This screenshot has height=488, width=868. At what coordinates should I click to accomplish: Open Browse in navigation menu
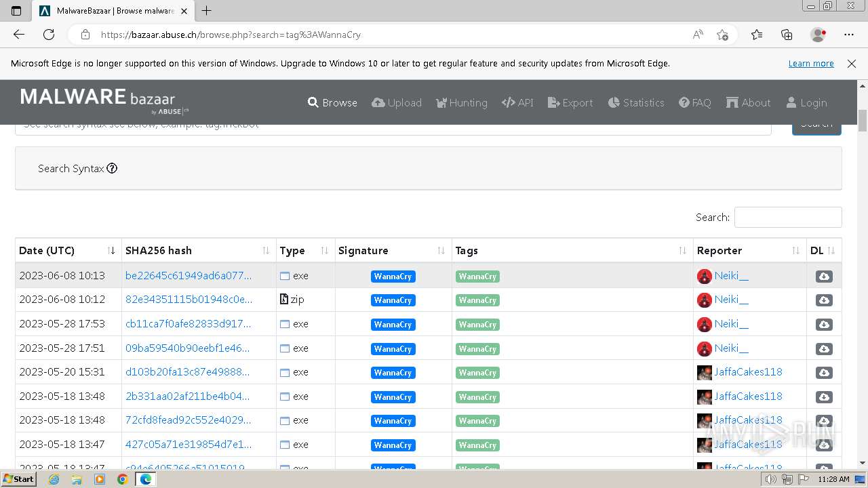[332, 102]
